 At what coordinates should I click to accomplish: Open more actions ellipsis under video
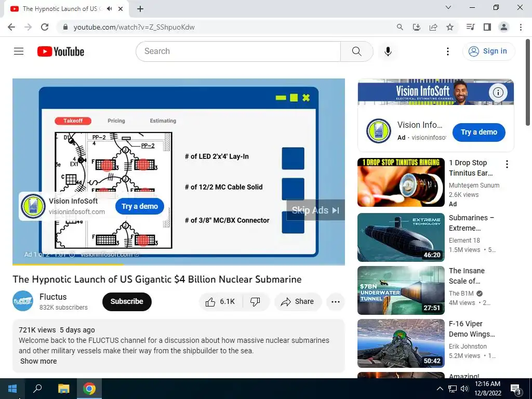(x=336, y=302)
